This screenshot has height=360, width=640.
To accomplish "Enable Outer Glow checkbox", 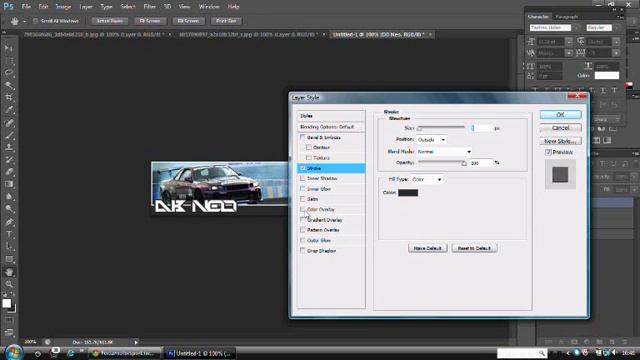I will [x=302, y=240].
